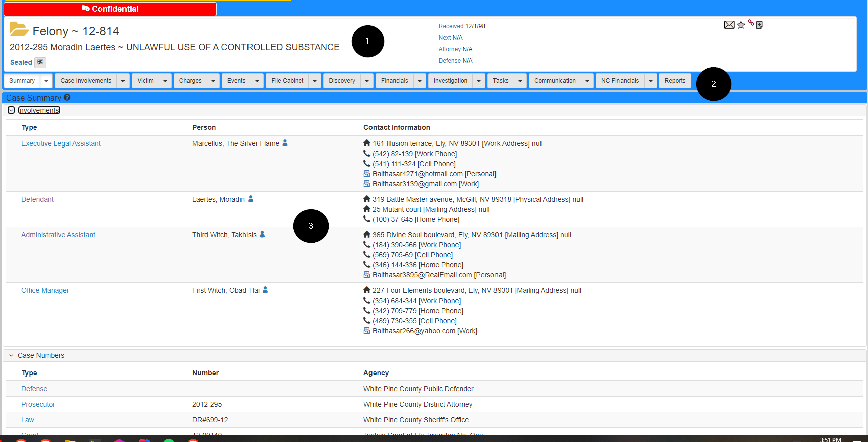Click the Case Summary help icon
The image size is (868, 442).
pos(67,98)
